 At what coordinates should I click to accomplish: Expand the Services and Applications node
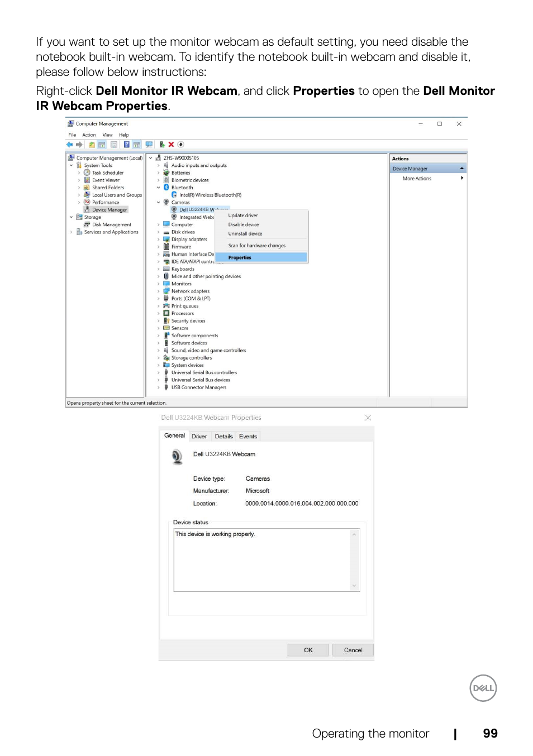pyautogui.click(x=71, y=232)
